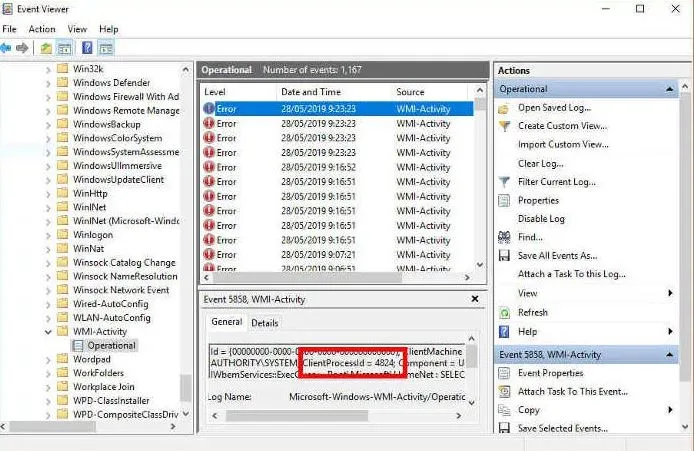Open the Help menu in menu bar
This screenshot has height=451, width=694.
[108, 29]
